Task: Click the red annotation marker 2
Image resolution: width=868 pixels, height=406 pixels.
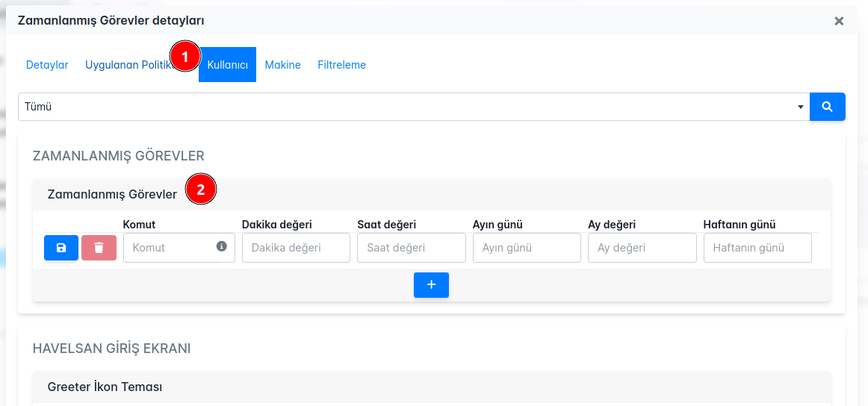Action: (200, 190)
